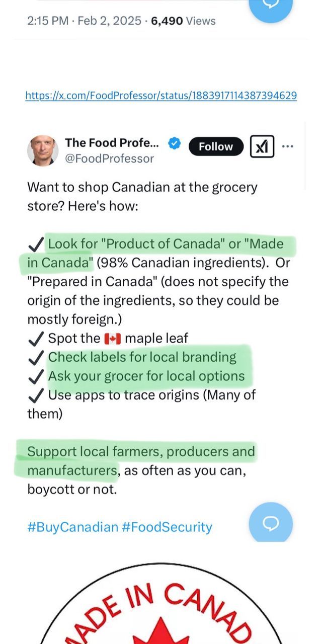This screenshot has height=644, width=322.
Task: Open The Food Professor's profile photo
Action: (43, 150)
